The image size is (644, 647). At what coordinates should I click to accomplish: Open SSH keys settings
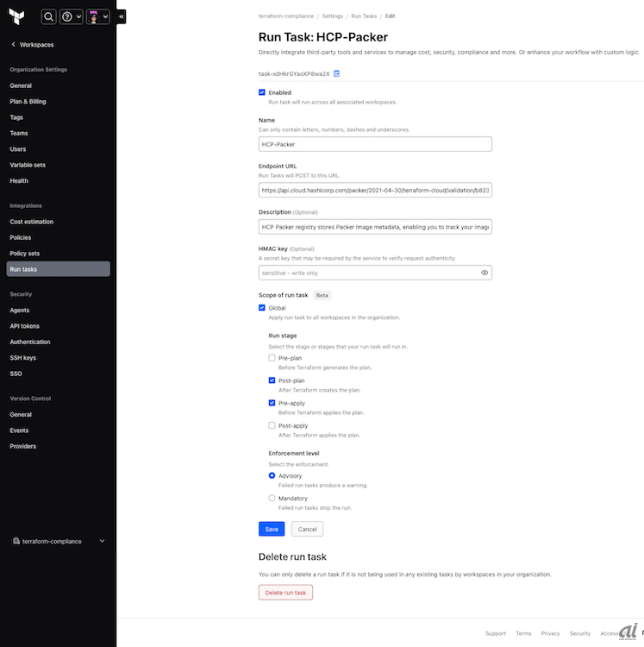(23, 358)
